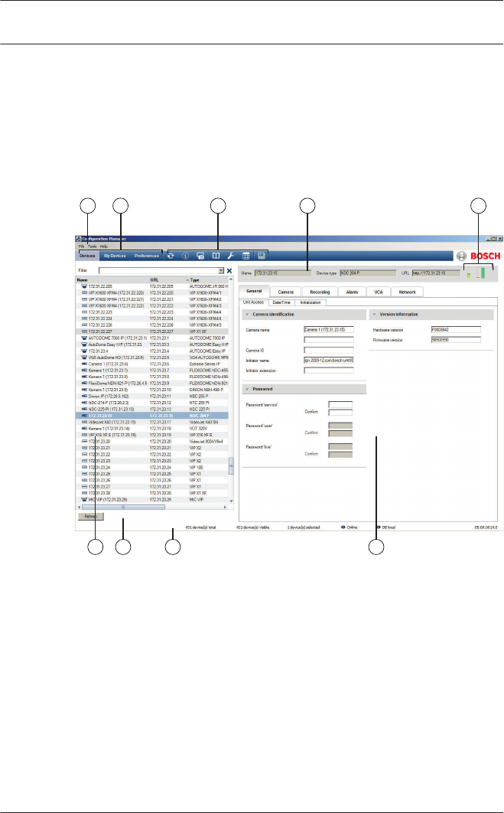Image resolution: width=504 pixels, height=813 pixels.
Task: Switch to the Devices main tab
Action: click(x=87, y=256)
